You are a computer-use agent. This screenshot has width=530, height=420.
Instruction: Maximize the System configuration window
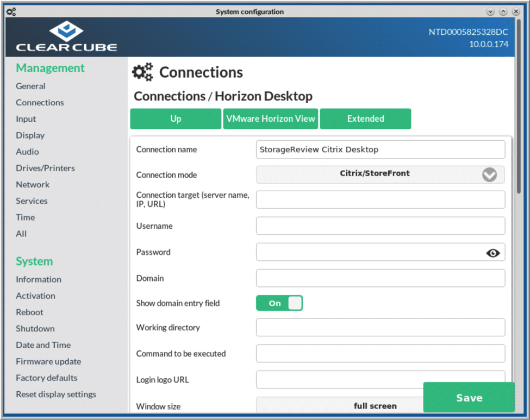point(503,12)
